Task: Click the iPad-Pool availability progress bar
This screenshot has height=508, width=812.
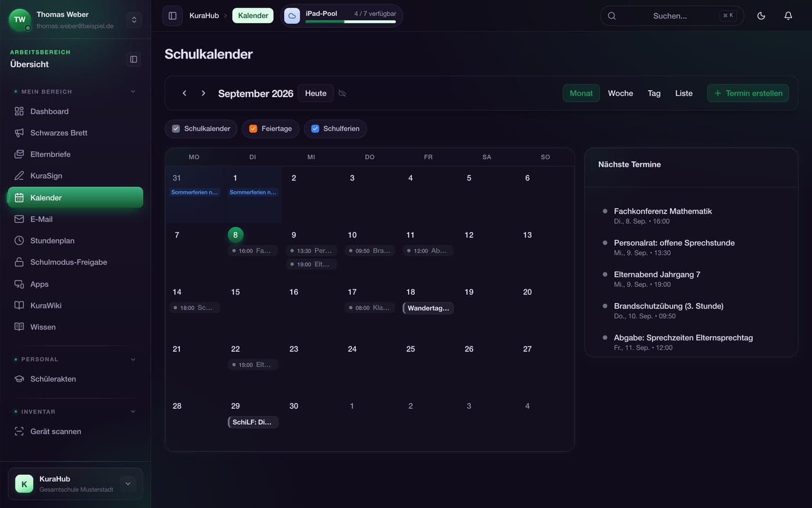Action: [x=350, y=21]
